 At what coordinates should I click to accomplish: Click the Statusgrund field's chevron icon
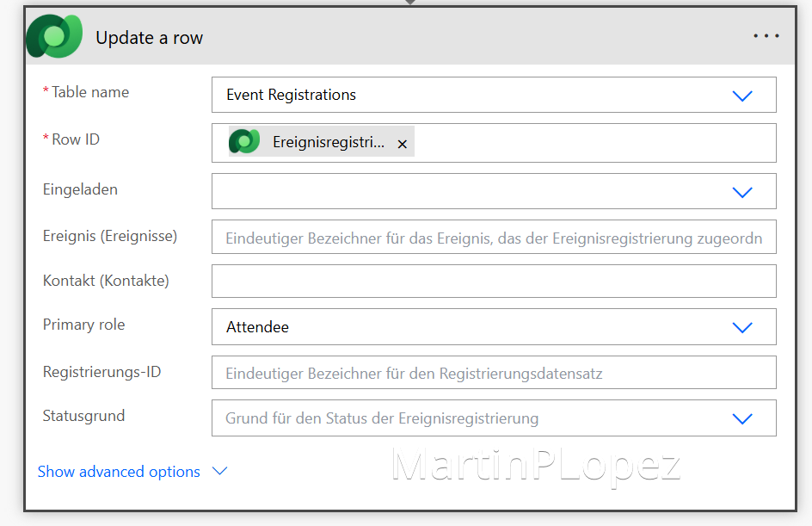click(741, 418)
